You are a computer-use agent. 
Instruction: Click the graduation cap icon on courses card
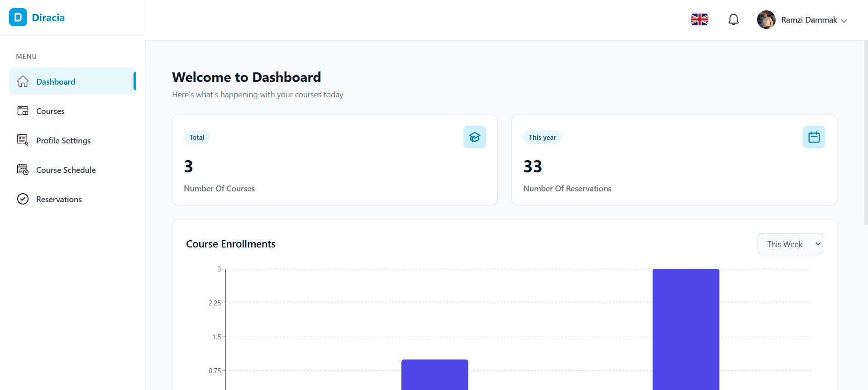(474, 137)
